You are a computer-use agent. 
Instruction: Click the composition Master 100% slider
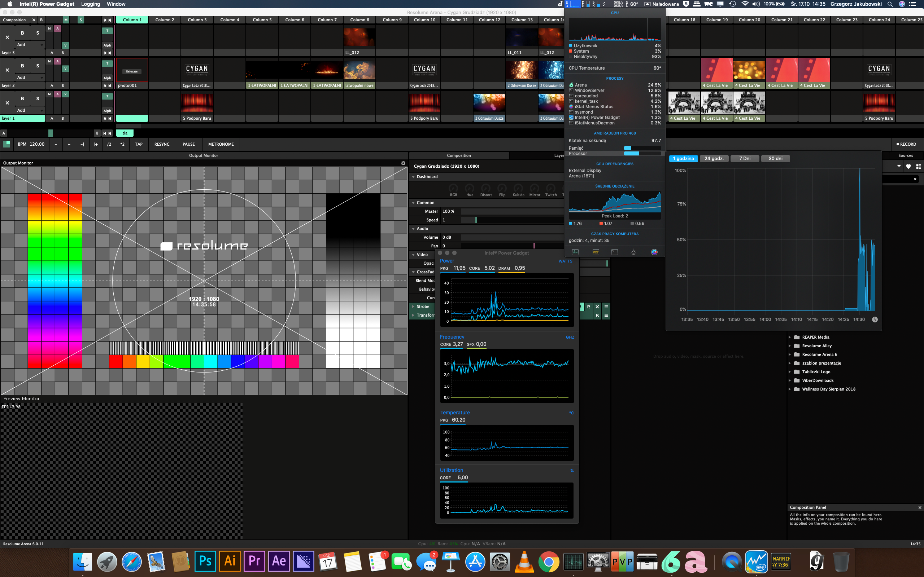[x=512, y=211]
